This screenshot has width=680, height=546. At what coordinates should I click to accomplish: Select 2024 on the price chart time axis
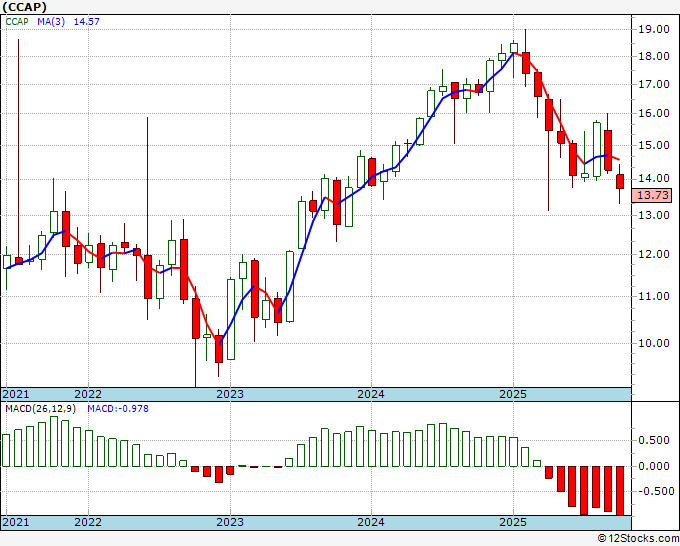pos(371,394)
